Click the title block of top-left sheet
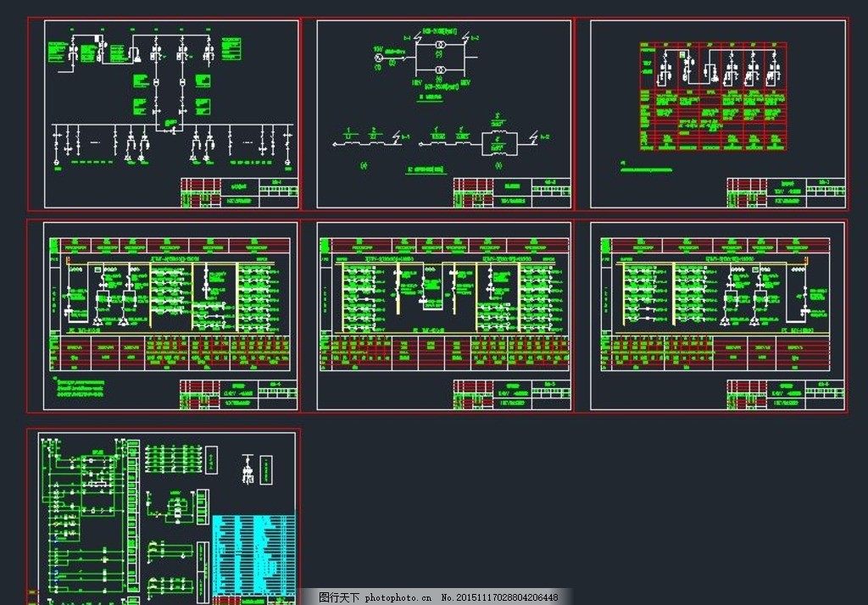868x605 pixels. (239, 192)
